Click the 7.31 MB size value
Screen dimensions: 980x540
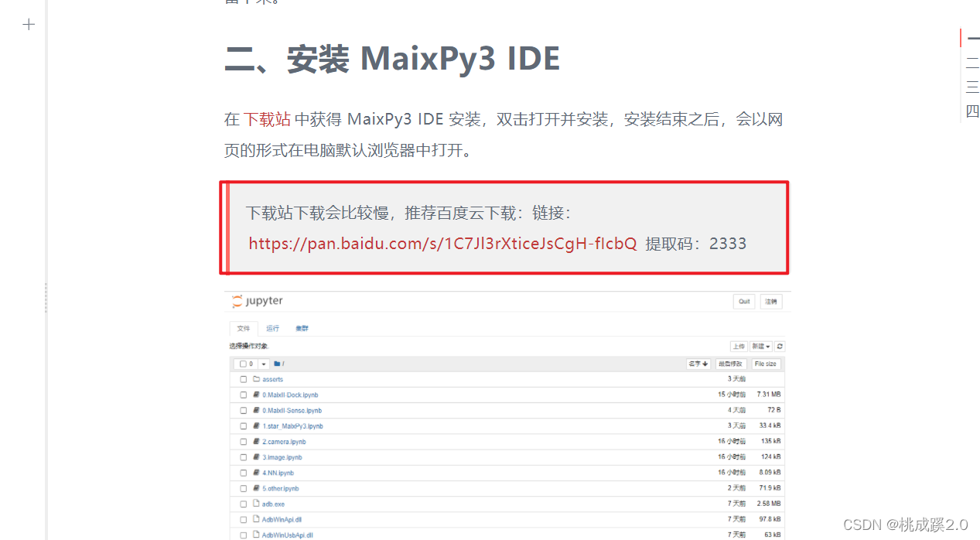[x=769, y=395]
